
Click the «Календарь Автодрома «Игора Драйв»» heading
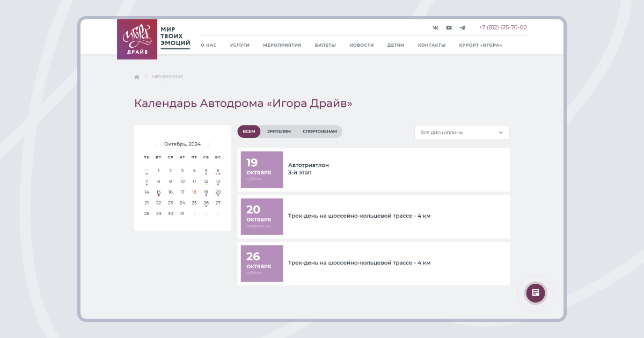[243, 103]
